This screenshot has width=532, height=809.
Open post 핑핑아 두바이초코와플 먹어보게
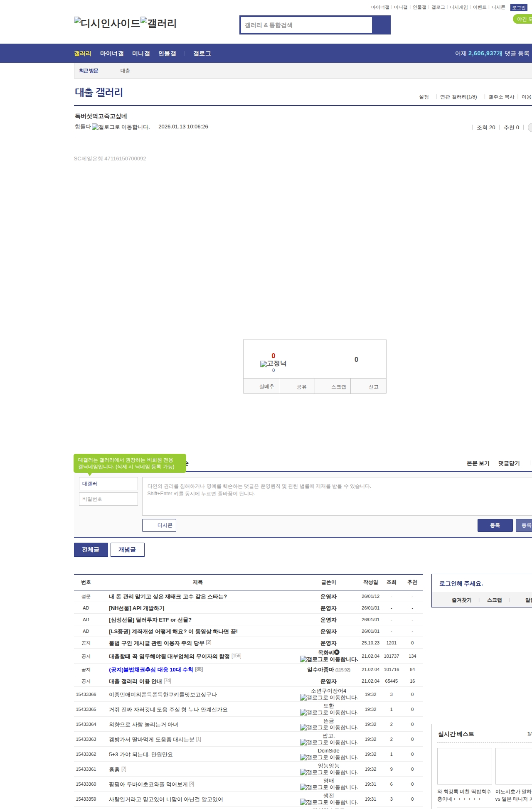[x=148, y=784]
